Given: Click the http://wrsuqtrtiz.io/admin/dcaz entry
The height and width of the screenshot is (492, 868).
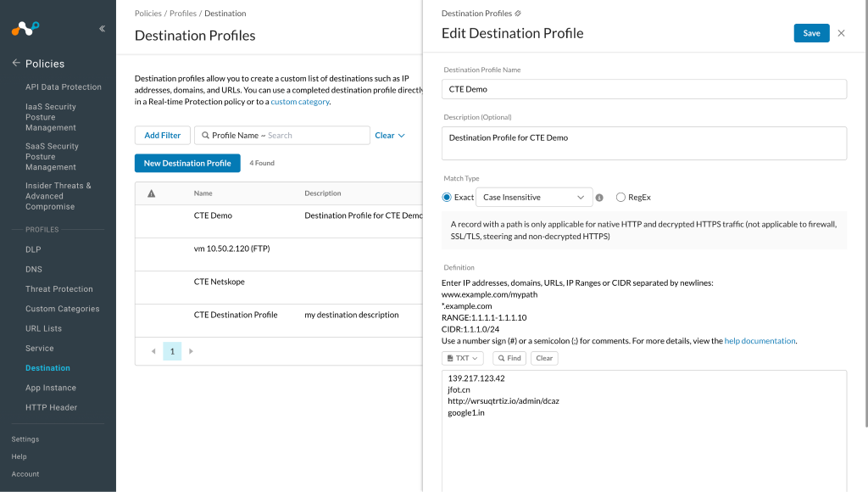Looking at the screenshot, I should coord(504,401).
